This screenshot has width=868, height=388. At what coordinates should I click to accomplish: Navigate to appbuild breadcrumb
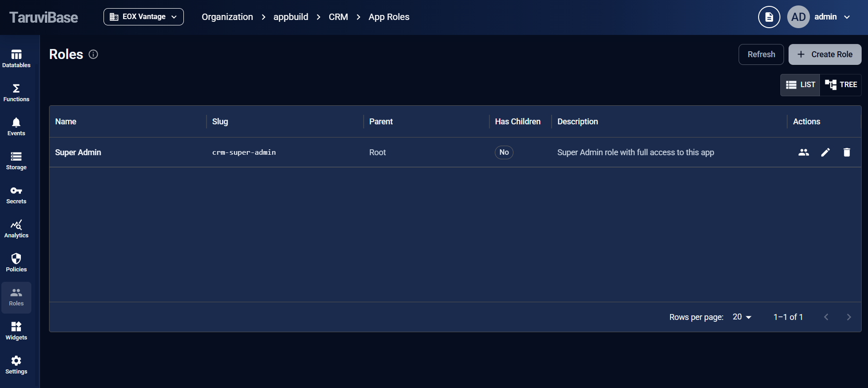[x=291, y=17]
